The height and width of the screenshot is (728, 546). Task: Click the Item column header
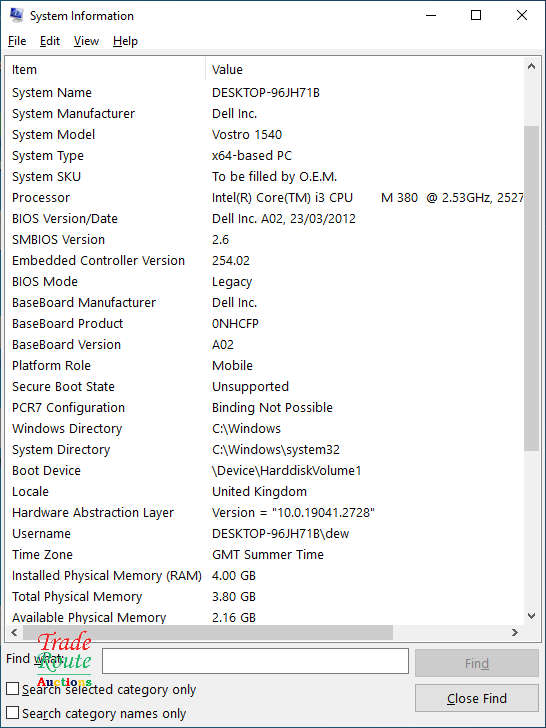click(x=105, y=70)
